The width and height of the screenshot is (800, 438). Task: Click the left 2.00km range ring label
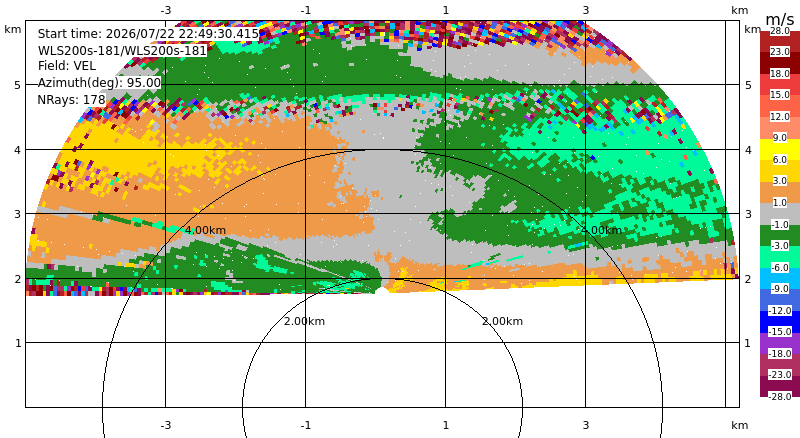pos(305,321)
